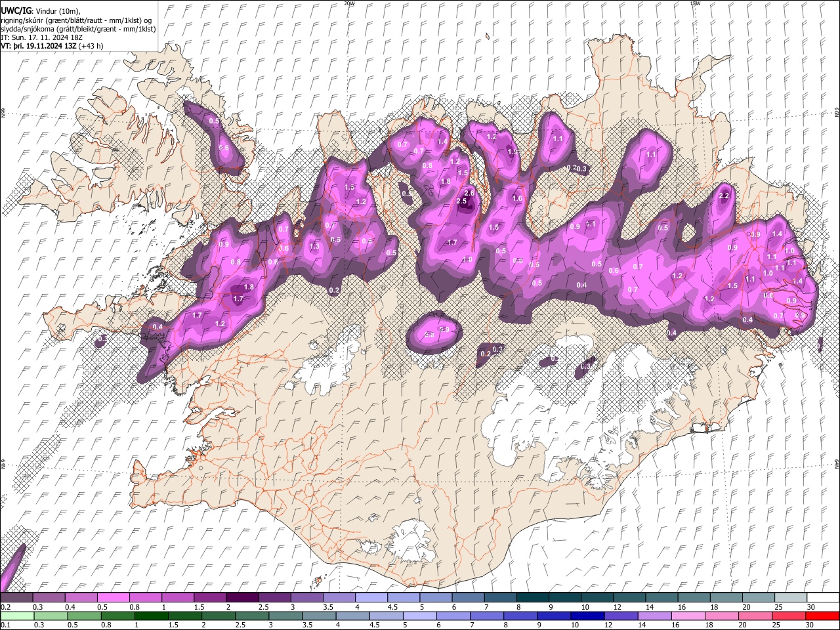Pick the darkest purple snow swatch between 2 and 2.5

point(241,597)
